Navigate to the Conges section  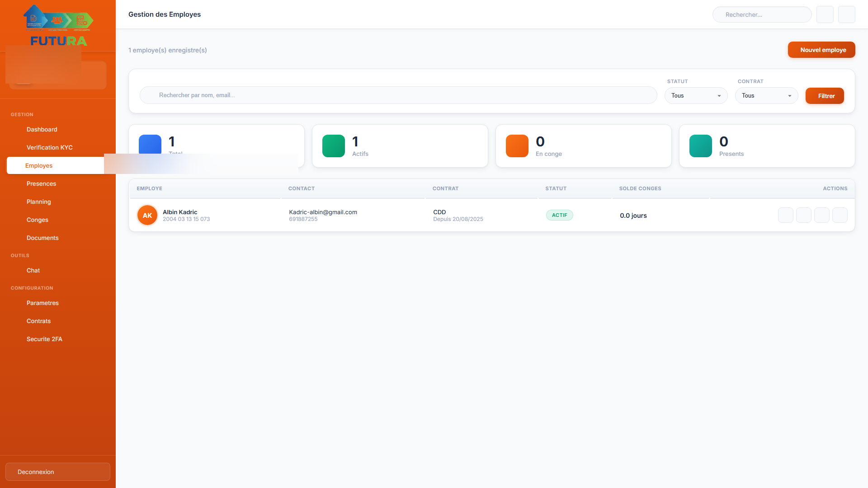(x=37, y=220)
